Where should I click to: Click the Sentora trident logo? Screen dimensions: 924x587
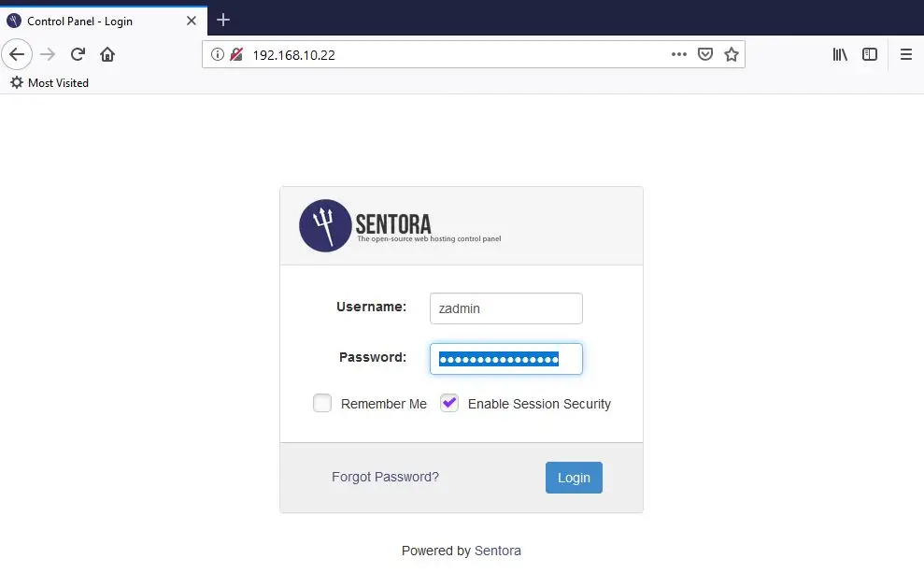(325, 225)
